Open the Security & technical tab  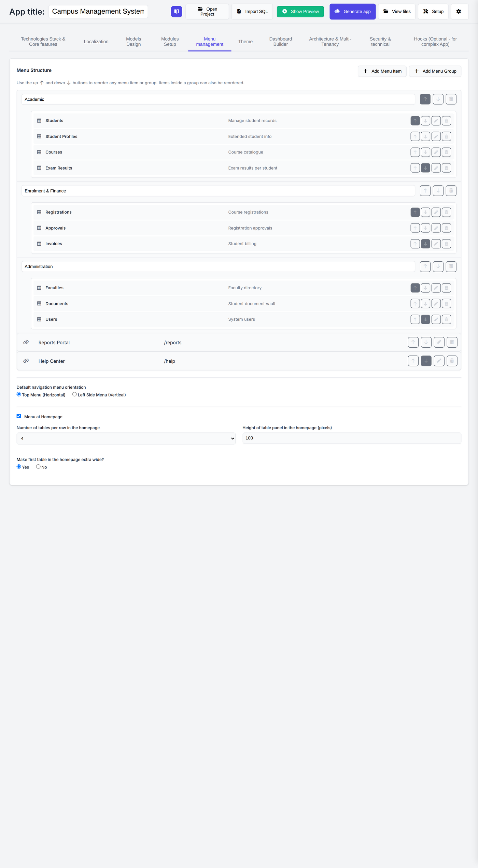tap(380, 42)
